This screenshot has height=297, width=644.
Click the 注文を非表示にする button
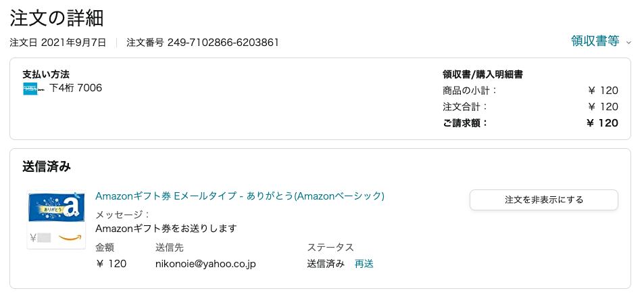click(x=544, y=200)
